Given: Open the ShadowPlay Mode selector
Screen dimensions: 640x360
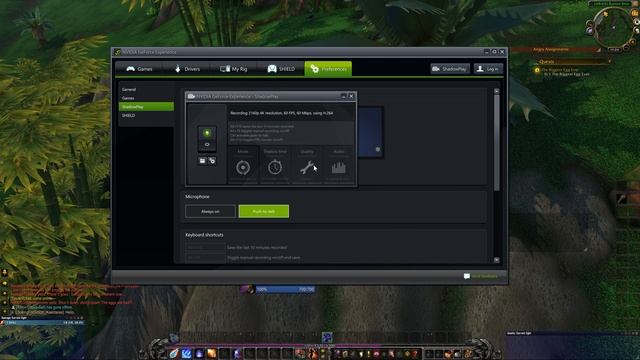Looking at the screenshot, I should [243, 165].
